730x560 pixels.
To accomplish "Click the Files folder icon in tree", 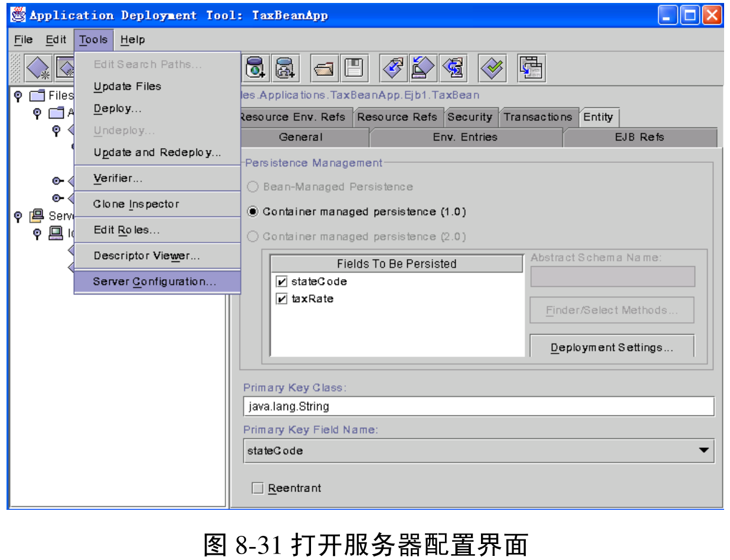I will (37, 96).
